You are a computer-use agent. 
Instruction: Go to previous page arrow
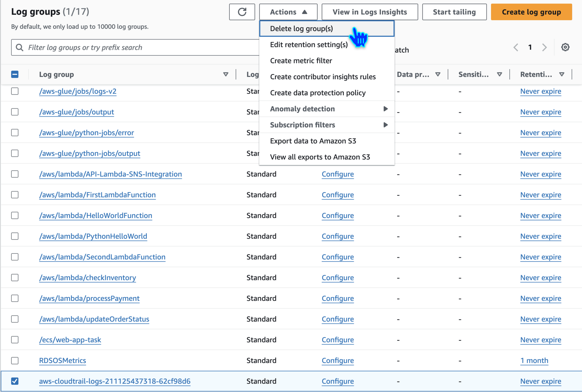click(x=516, y=47)
